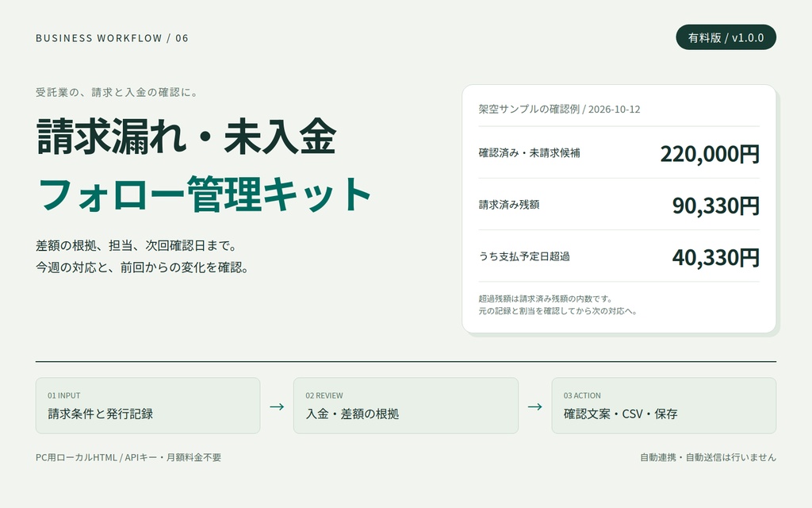Click the green フォロー管理キット title
The image size is (812, 508).
point(204,194)
